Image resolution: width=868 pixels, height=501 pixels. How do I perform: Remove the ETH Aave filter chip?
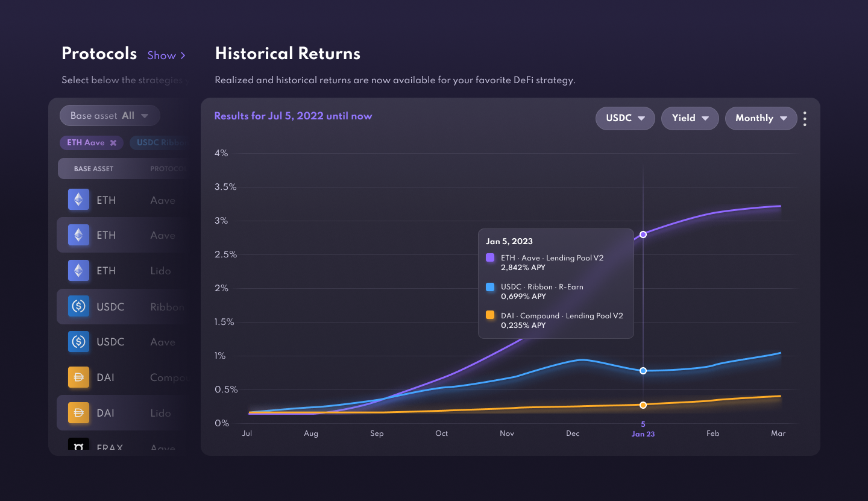(113, 143)
